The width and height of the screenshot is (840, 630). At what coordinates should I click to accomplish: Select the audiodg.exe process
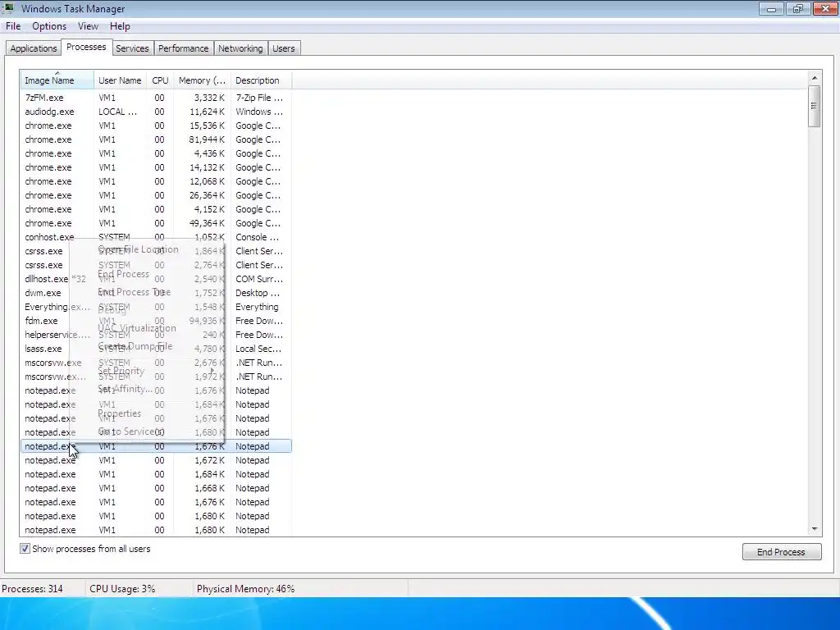point(156,112)
